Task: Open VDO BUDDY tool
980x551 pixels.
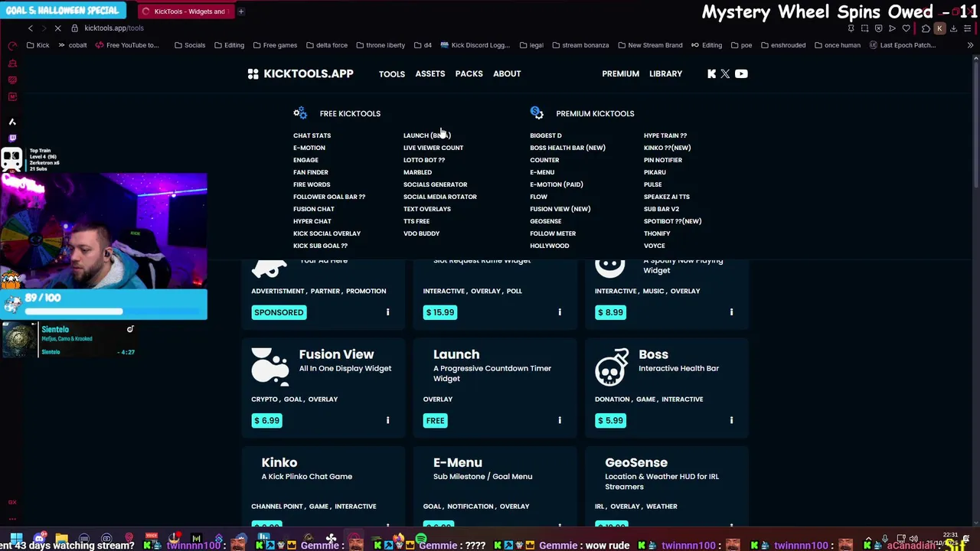Action: (421, 233)
